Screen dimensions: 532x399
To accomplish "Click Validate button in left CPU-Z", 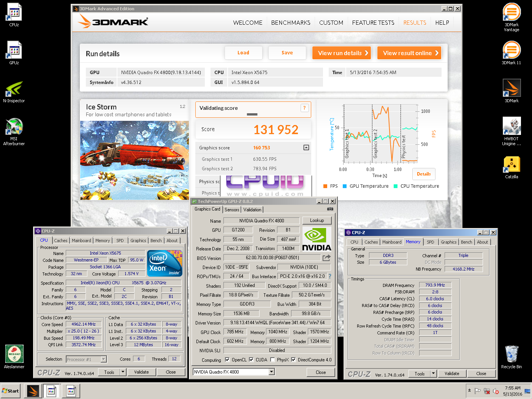I will click(x=141, y=372).
